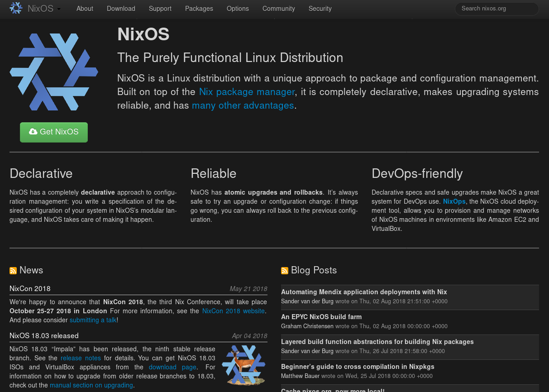Screen dimensions: 549x392
Task: Open Automating Mendix application deployments post
Action: 364,292
